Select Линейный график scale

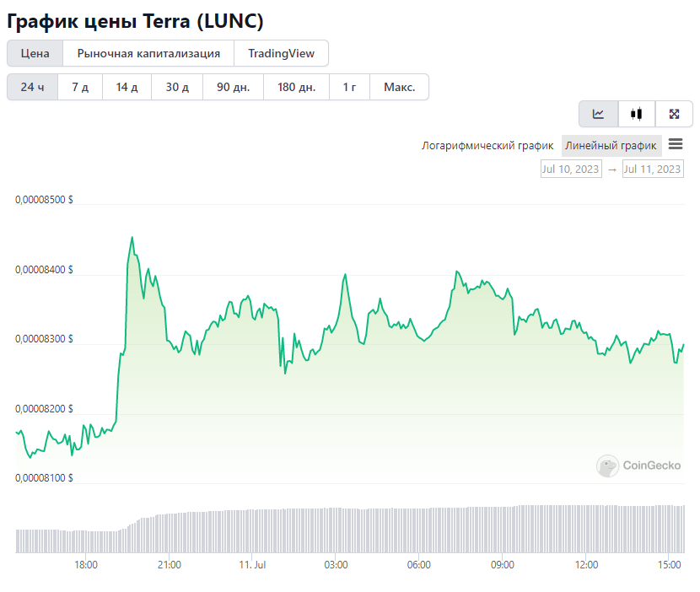pyautogui.click(x=611, y=146)
